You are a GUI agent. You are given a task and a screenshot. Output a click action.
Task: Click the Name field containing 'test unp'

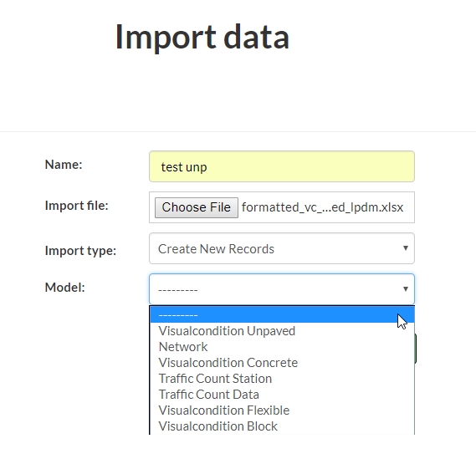282,166
